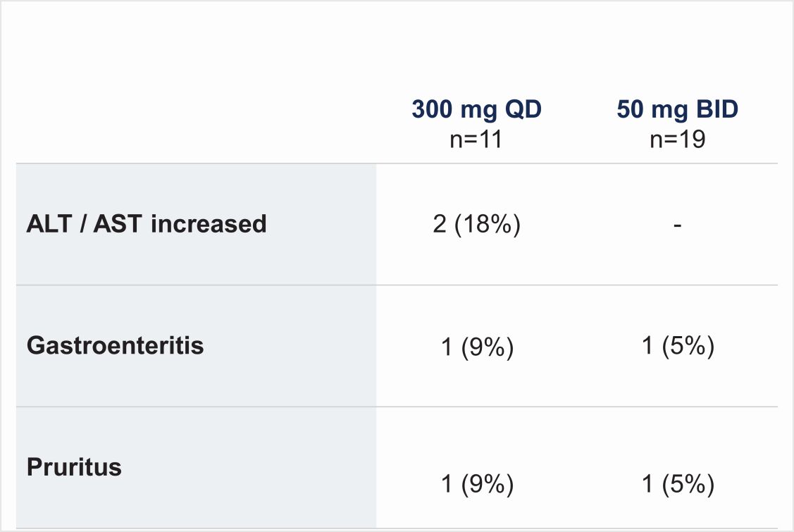Screen dimensions: 794x532
Task: Select the ALT / AST increased row label
Action: click(147, 224)
